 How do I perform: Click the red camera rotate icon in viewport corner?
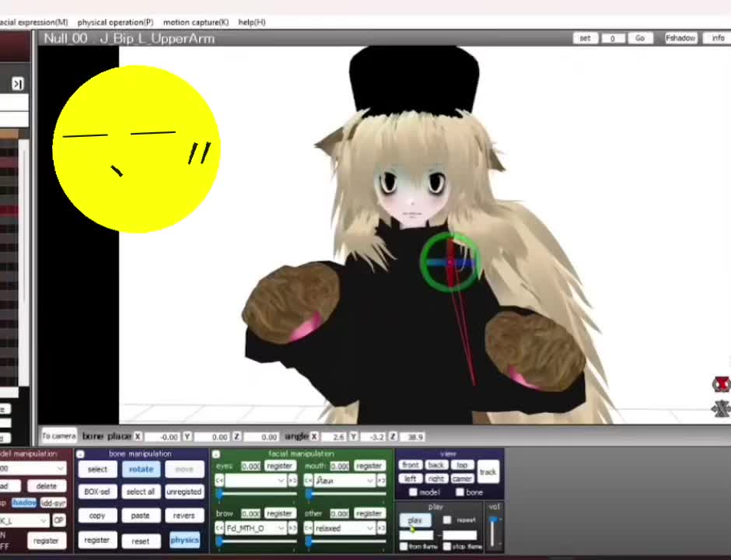721,384
